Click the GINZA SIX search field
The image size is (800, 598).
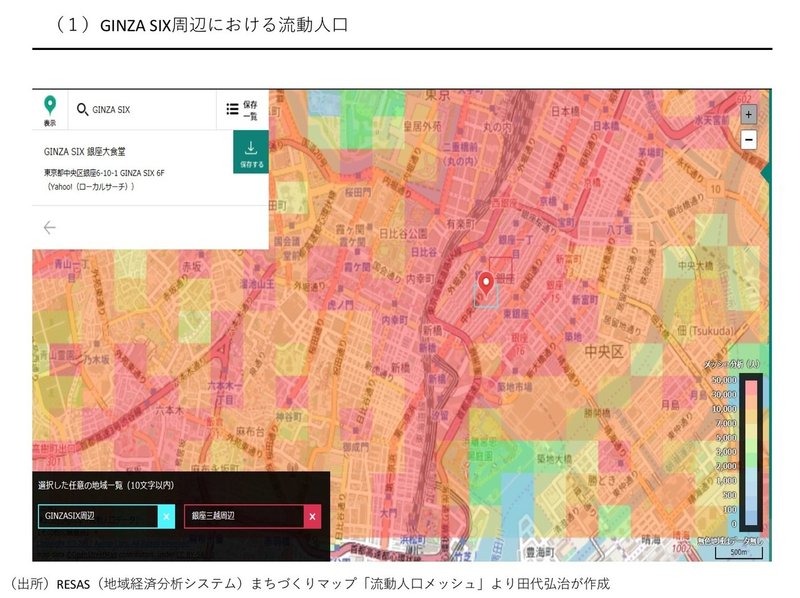point(143,110)
